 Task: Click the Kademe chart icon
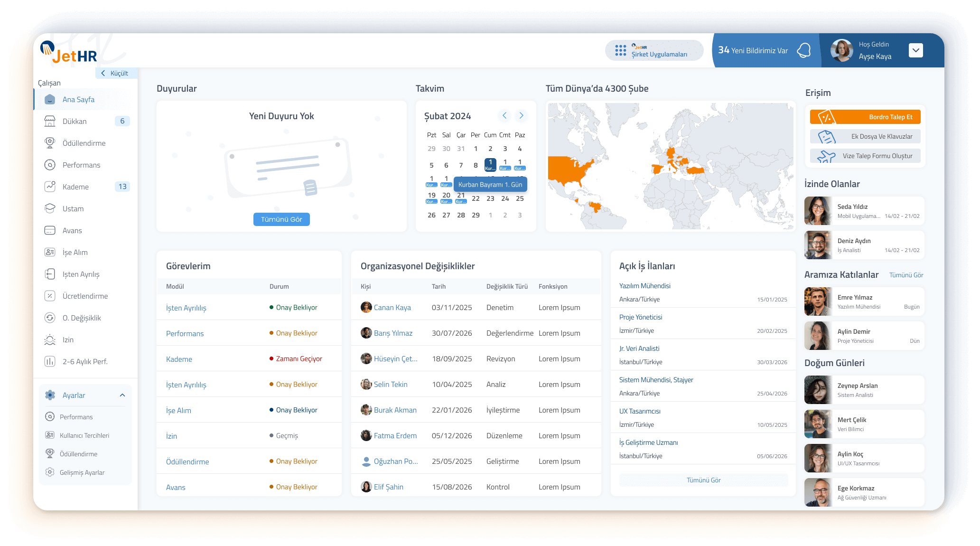click(50, 187)
